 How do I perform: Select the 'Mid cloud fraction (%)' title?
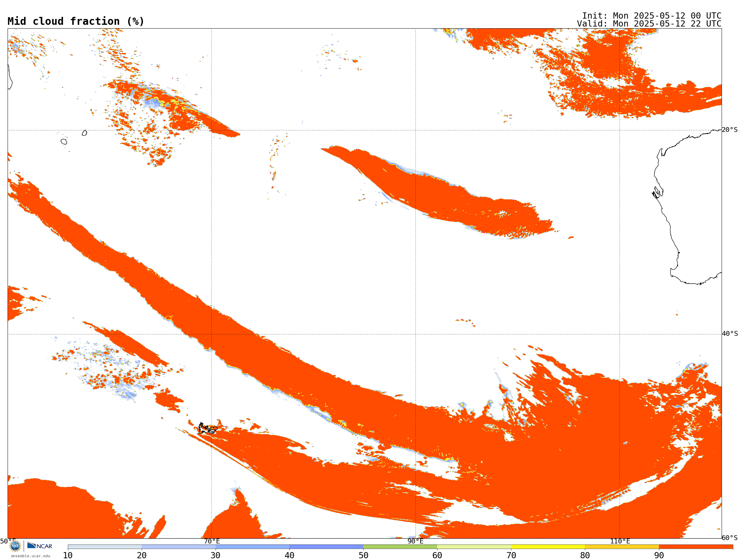(76, 21)
